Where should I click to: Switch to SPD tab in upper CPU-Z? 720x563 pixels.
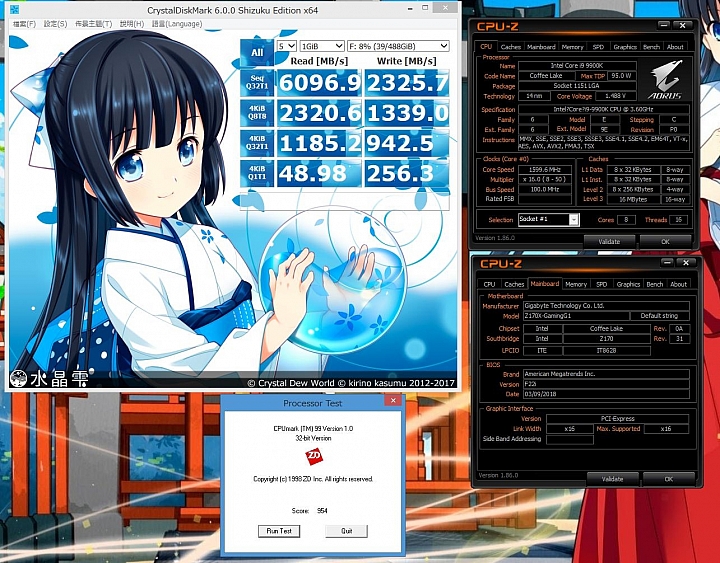coord(598,47)
